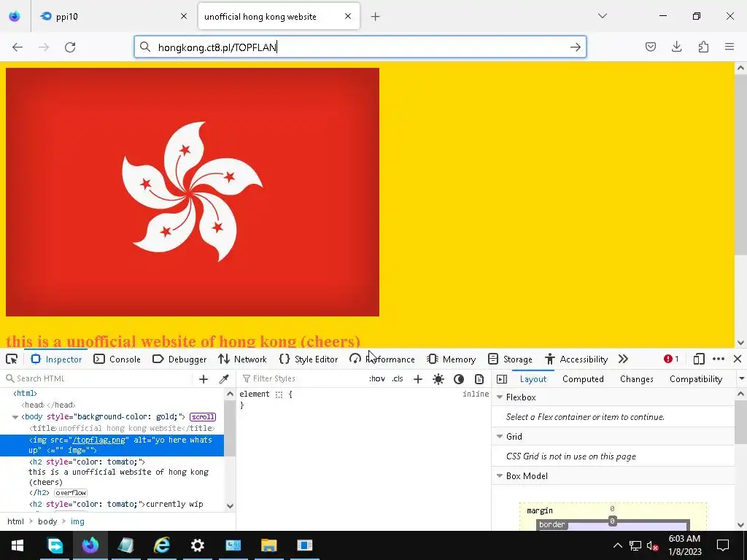The width and height of the screenshot is (747, 560).
Task: Open the Firefox hamburger menu
Action: click(x=729, y=47)
